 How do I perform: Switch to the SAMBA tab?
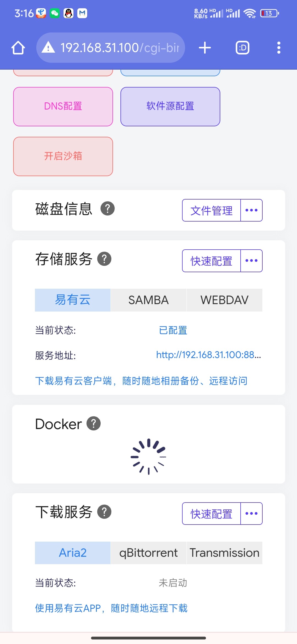[x=148, y=300]
